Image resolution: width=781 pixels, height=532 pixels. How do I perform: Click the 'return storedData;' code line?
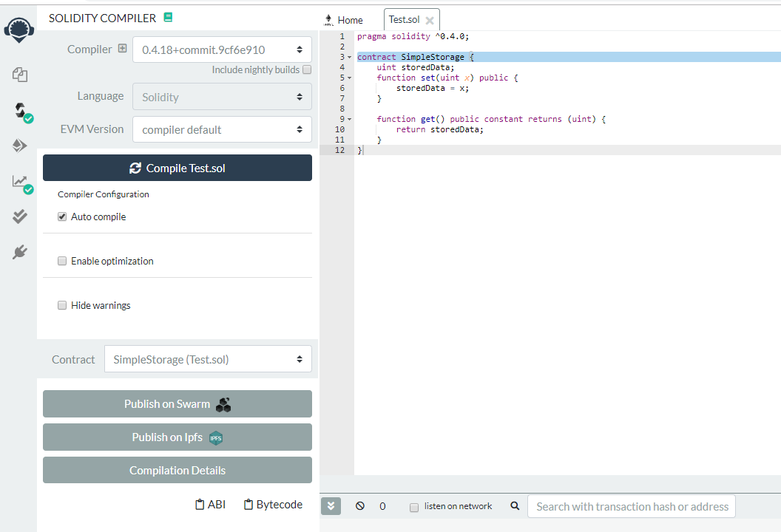point(440,129)
